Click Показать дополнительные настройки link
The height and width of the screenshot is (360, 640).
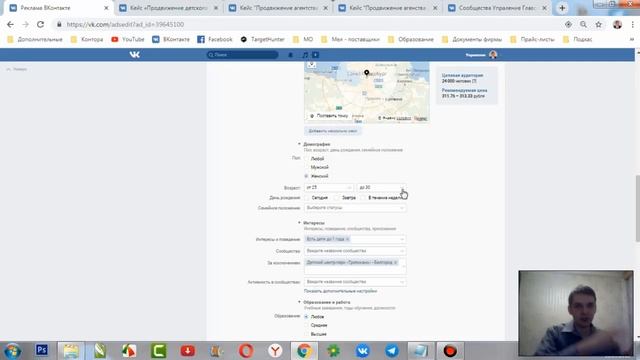click(x=340, y=291)
